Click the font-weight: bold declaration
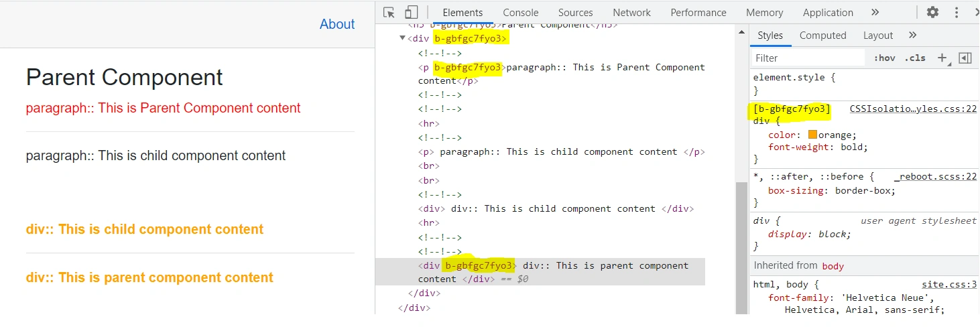The width and height of the screenshot is (980, 331). point(818,147)
